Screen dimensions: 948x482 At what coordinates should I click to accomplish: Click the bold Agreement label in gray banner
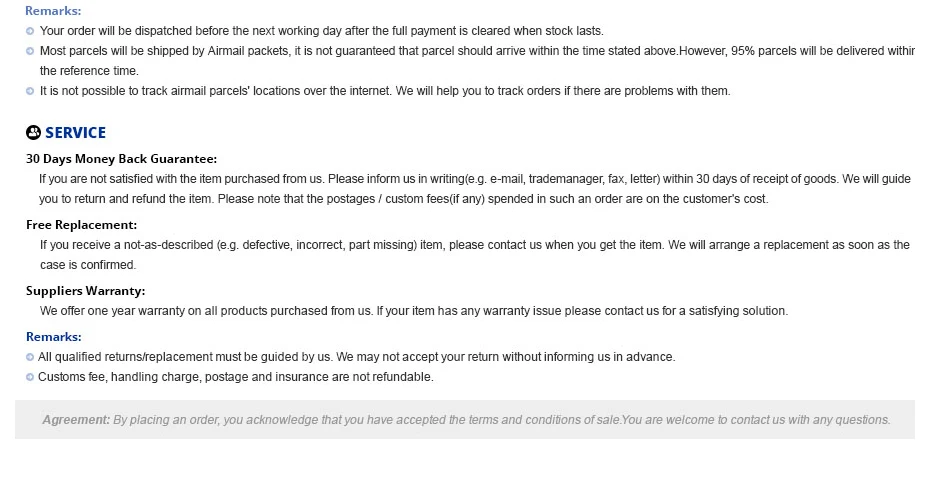(76, 420)
